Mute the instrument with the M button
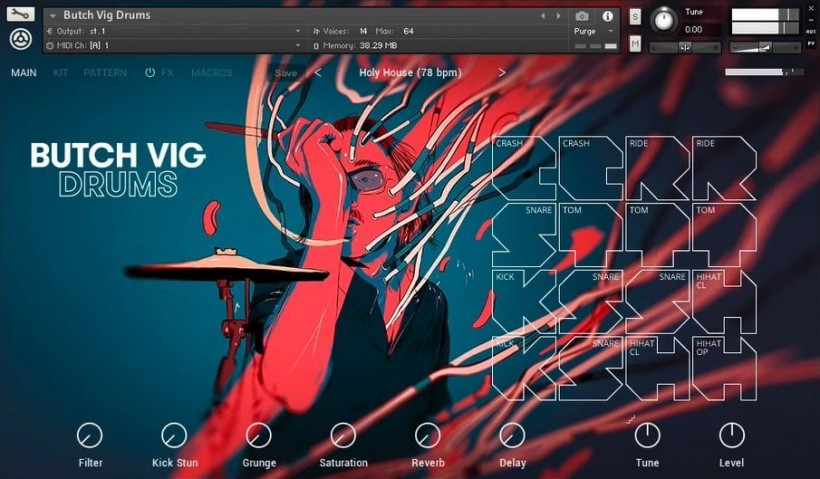This screenshot has height=479, width=820. (x=635, y=44)
